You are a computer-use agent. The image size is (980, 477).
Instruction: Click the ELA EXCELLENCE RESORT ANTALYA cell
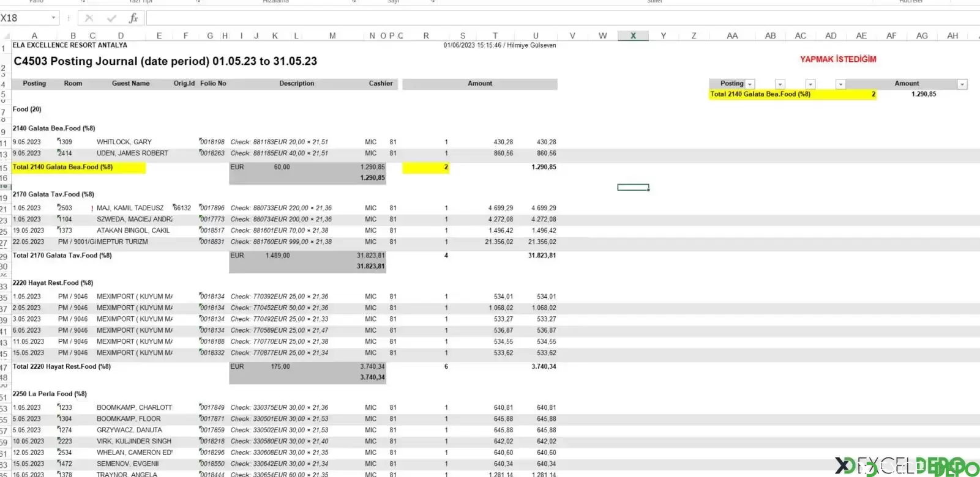(x=70, y=45)
